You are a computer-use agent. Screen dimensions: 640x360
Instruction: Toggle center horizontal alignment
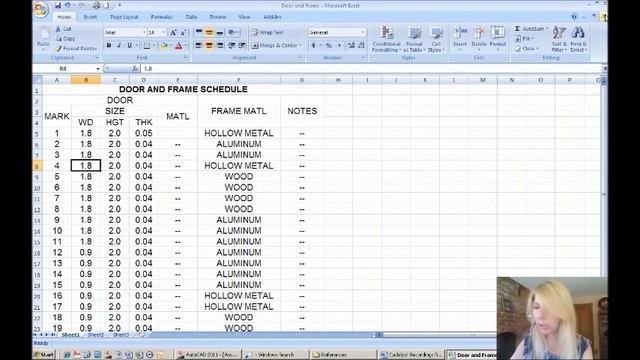click(x=209, y=45)
